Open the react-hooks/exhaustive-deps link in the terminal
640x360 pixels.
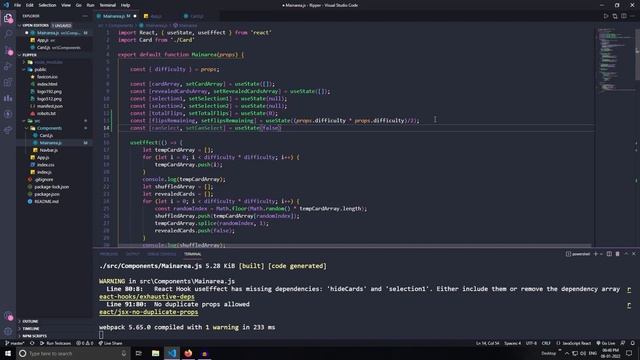point(147,297)
